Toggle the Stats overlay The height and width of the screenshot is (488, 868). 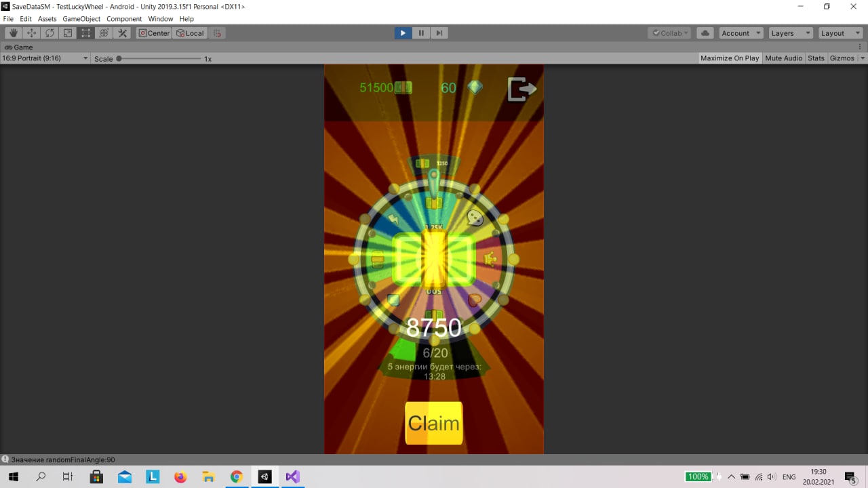click(816, 58)
